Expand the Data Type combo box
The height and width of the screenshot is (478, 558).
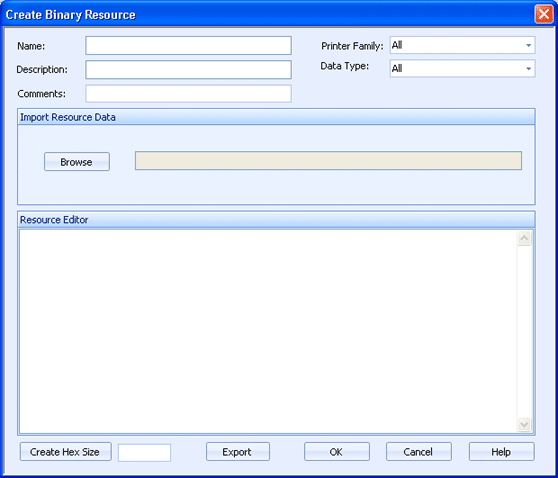462,68
